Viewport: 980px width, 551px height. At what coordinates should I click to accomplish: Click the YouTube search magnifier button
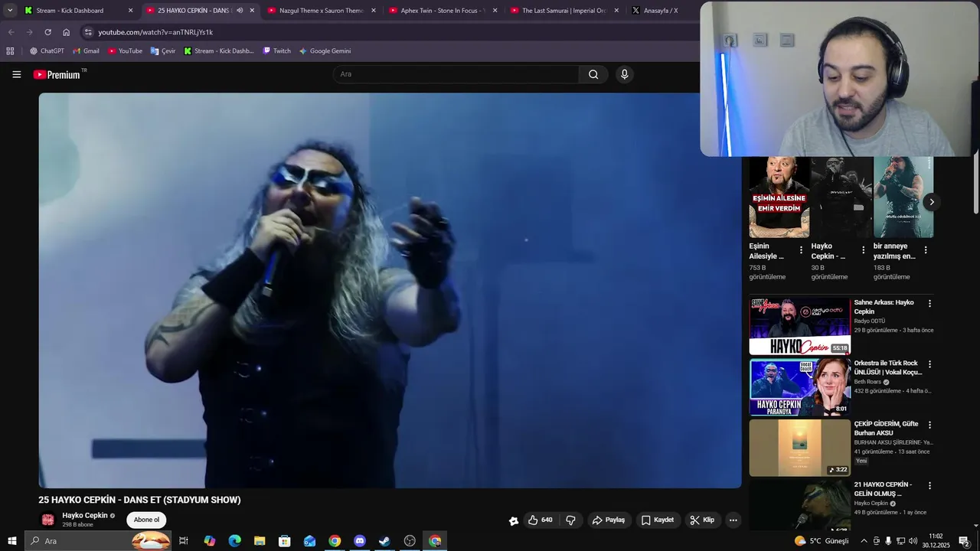(x=593, y=74)
